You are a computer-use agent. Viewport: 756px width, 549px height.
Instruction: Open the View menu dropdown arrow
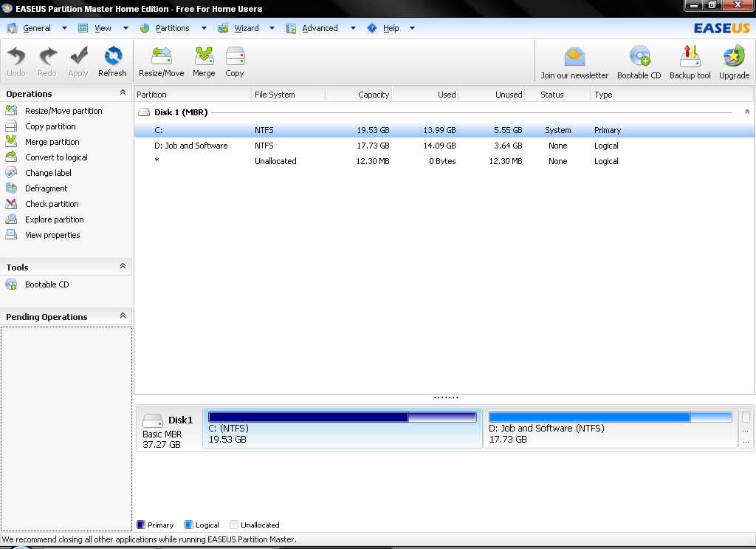pos(126,28)
